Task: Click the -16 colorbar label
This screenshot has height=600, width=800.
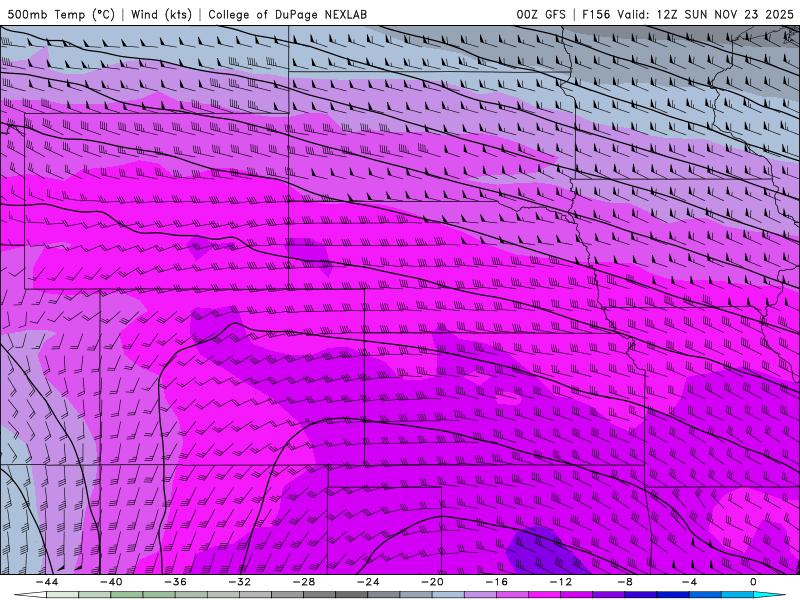Action: (x=497, y=582)
